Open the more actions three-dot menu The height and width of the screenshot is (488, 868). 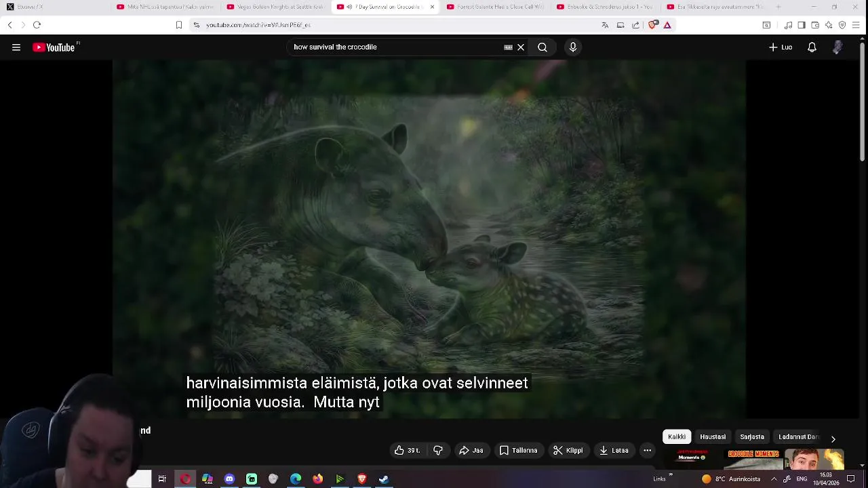coord(648,450)
